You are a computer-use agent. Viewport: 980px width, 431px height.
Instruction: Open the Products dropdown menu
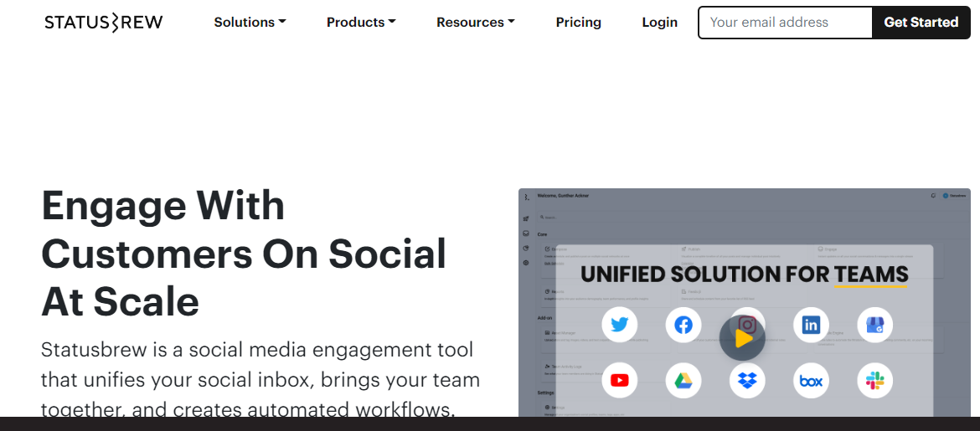point(361,23)
